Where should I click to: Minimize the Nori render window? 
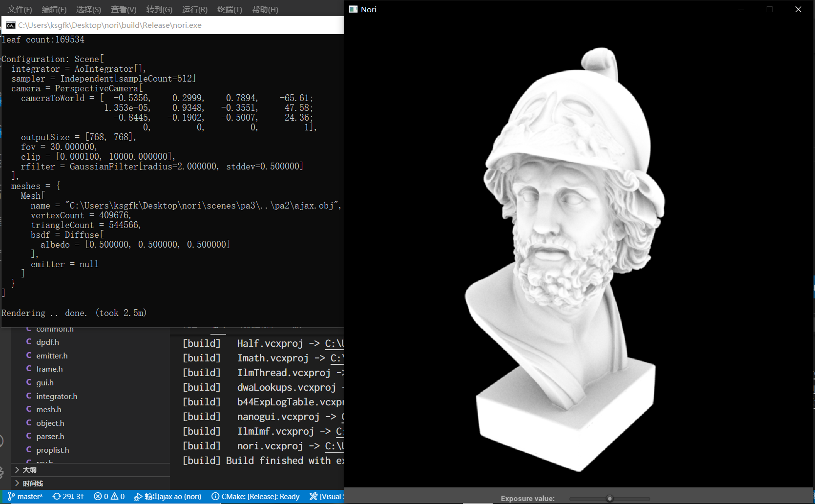tap(741, 9)
